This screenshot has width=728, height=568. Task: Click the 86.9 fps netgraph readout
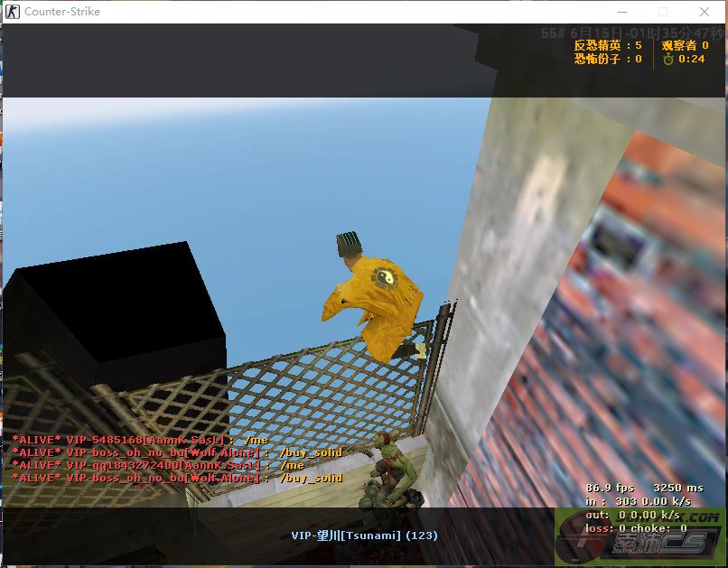(x=611, y=488)
